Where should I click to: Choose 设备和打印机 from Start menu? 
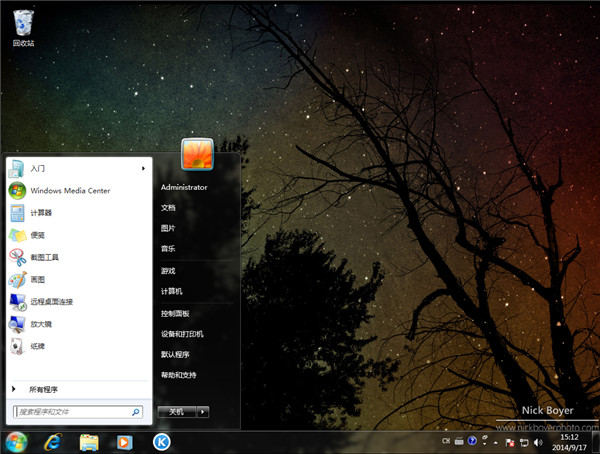point(184,333)
